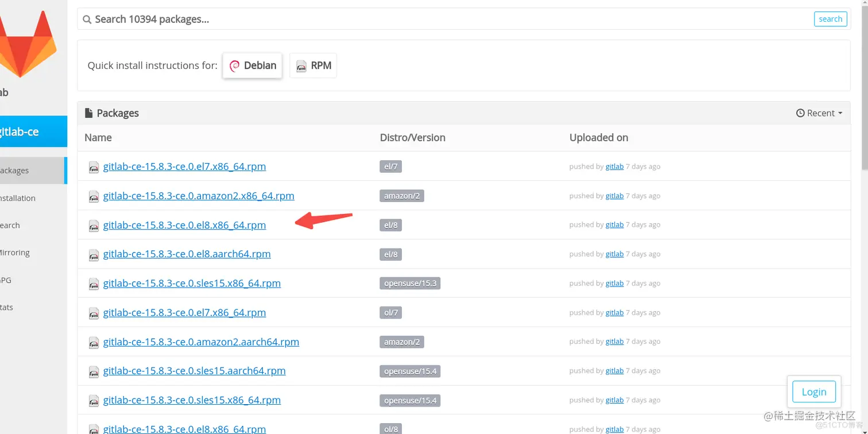The width and height of the screenshot is (868, 434).
Task: Click opensuse/15.4 badge in sles15.x86_64 row
Action: point(410,400)
